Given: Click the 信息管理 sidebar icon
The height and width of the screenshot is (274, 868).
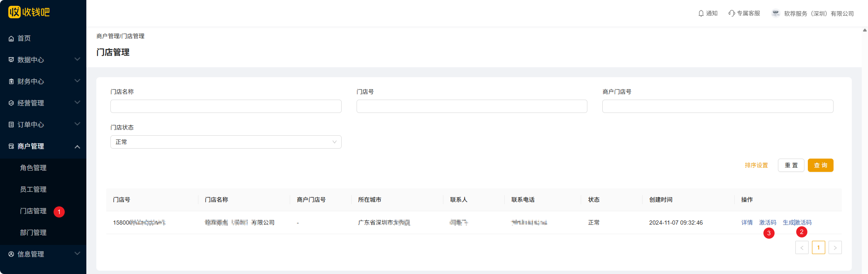Looking at the screenshot, I should click(x=11, y=254).
